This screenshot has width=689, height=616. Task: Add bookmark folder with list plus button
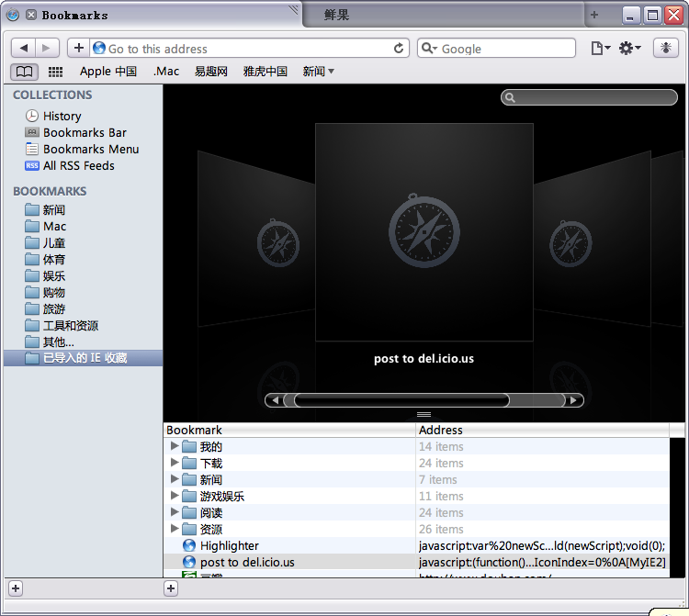pos(171,588)
